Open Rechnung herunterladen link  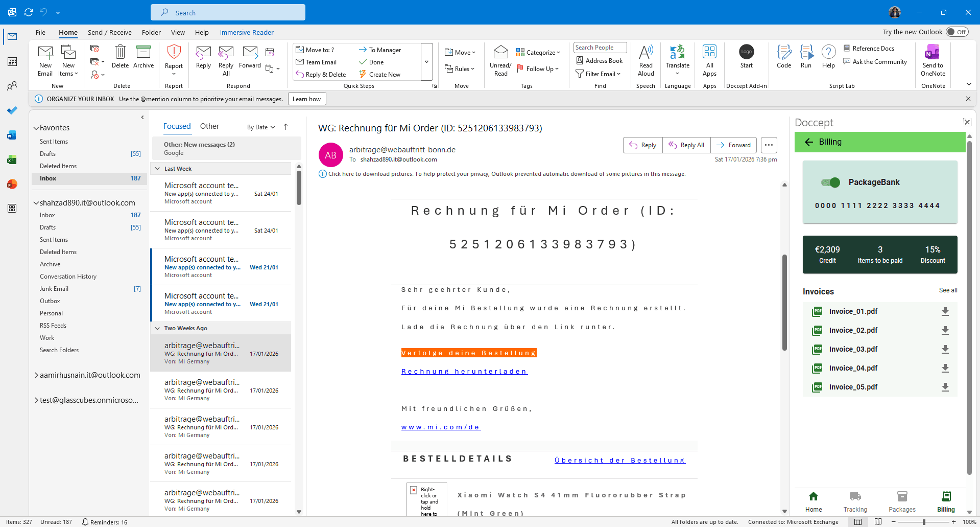(464, 372)
